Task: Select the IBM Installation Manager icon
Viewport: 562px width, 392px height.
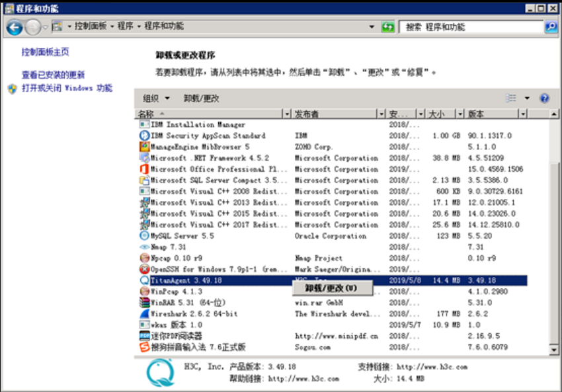Action: point(144,124)
